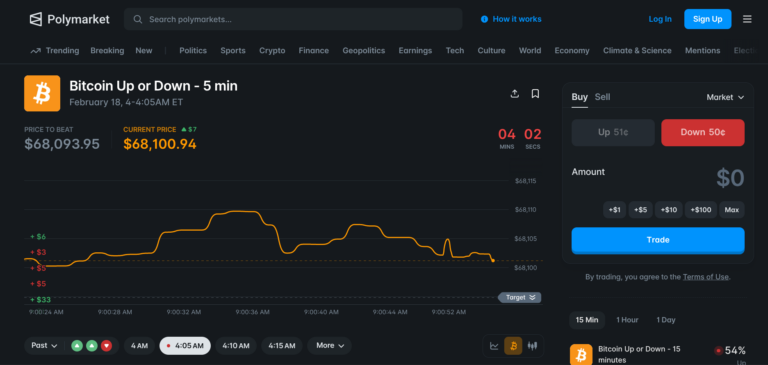Open the Market order type dropdown
The width and height of the screenshot is (768, 365).
(725, 97)
